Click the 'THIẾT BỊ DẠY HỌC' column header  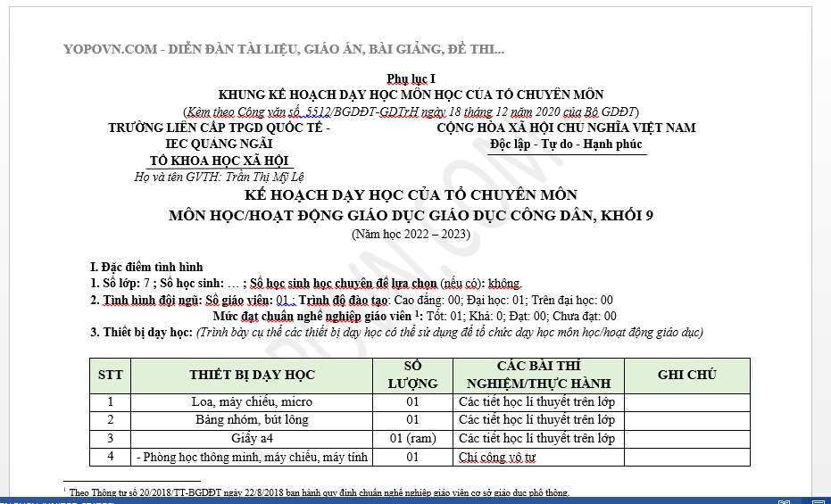tap(252, 375)
